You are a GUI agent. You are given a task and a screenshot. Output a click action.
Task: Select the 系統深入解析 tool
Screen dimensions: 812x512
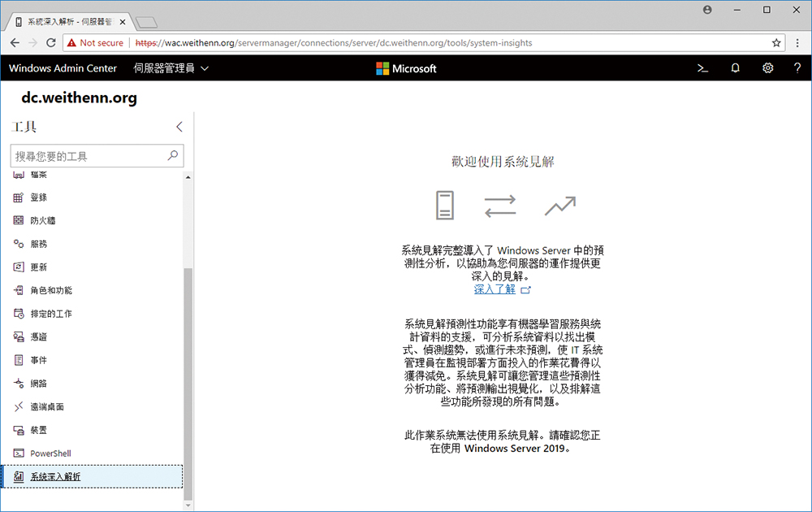click(93, 477)
